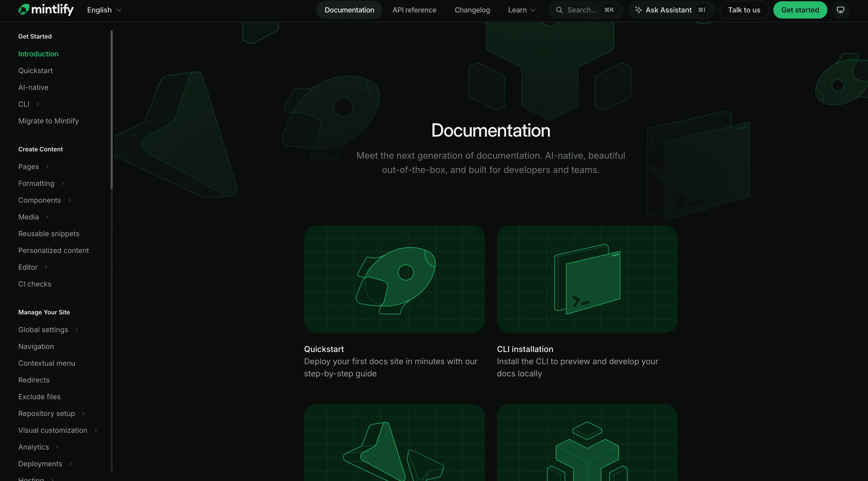Open the stacked cubes illustration card
The image size is (868, 481).
point(587,443)
